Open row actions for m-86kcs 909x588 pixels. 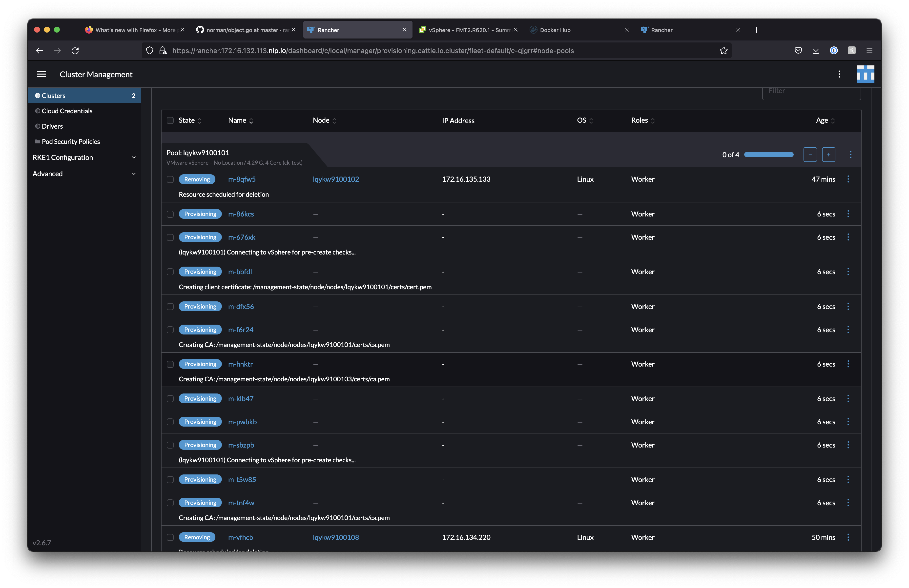[848, 214]
